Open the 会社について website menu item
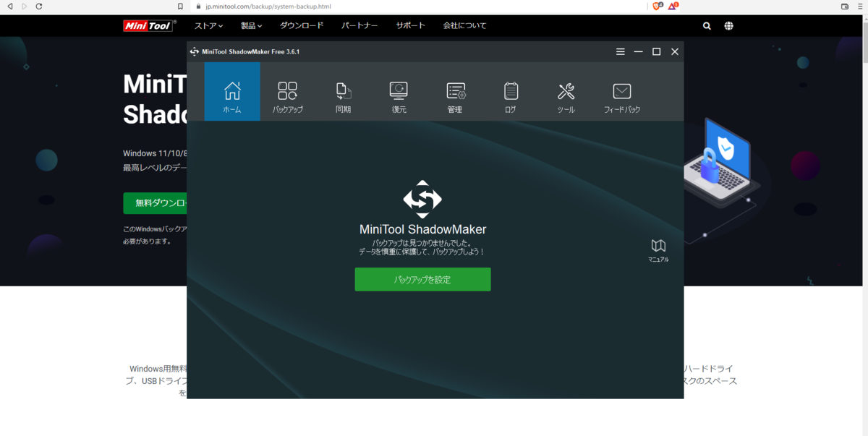 click(x=464, y=25)
